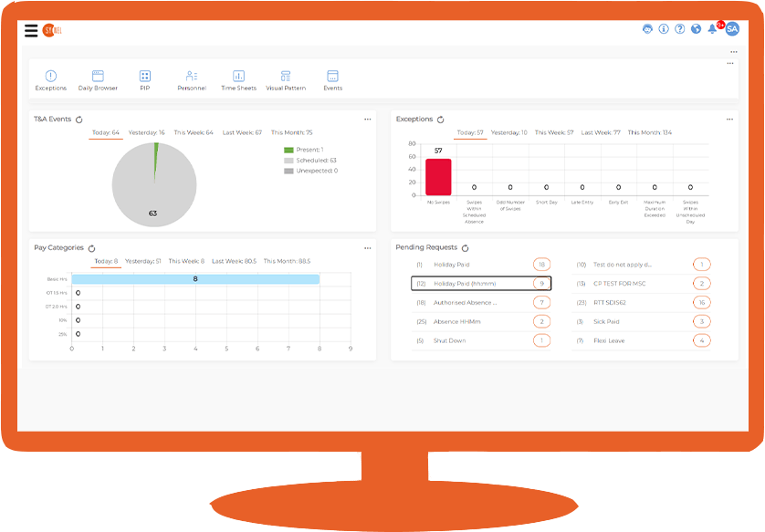The image size is (765, 532).
Task: Click the green Present legend swatch
Action: tap(288, 150)
